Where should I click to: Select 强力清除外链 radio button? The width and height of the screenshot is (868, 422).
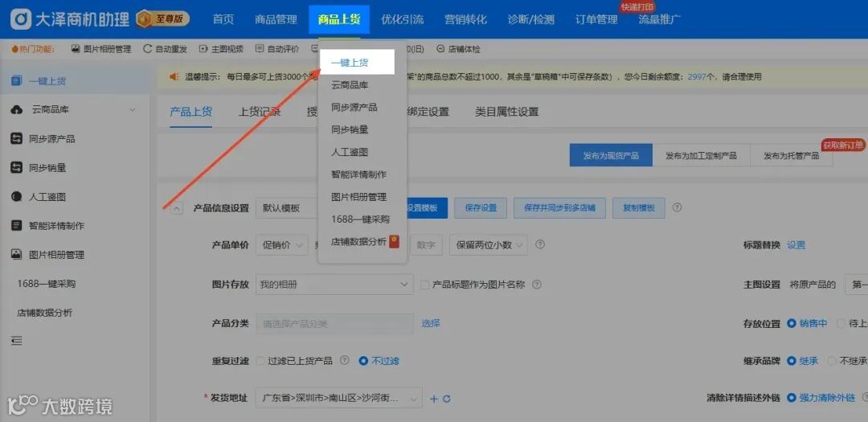point(791,398)
